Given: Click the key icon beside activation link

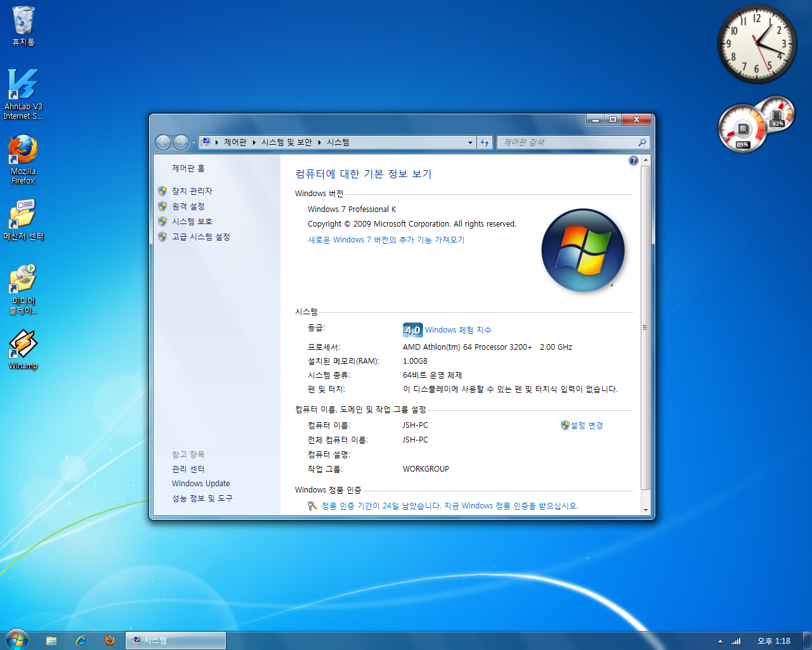Looking at the screenshot, I should tap(312, 506).
